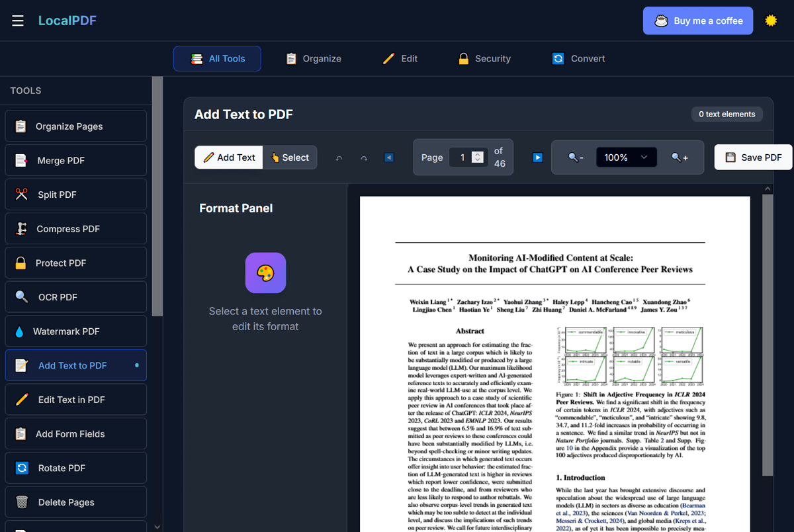Click Save PDF button

pos(754,157)
